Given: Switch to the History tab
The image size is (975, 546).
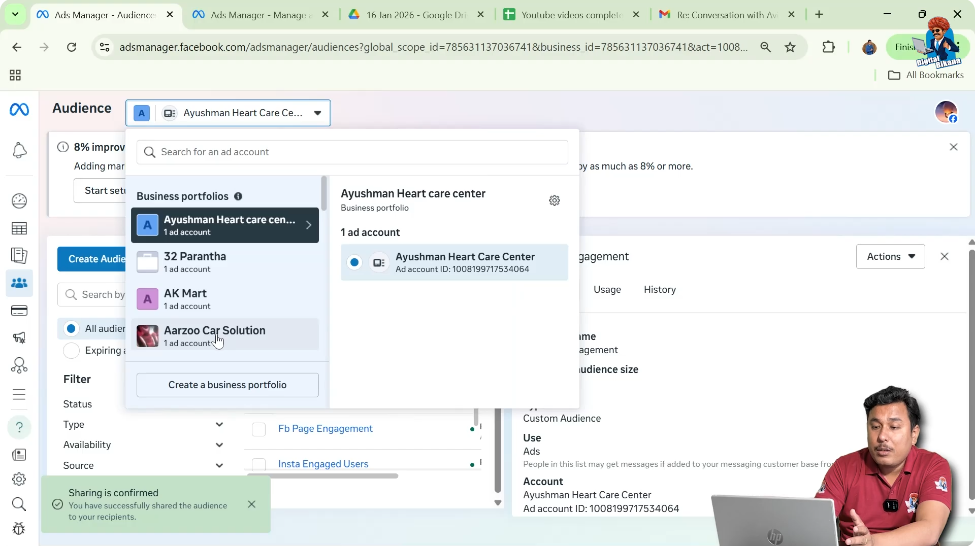Looking at the screenshot, I should click(x=659, y=290).
